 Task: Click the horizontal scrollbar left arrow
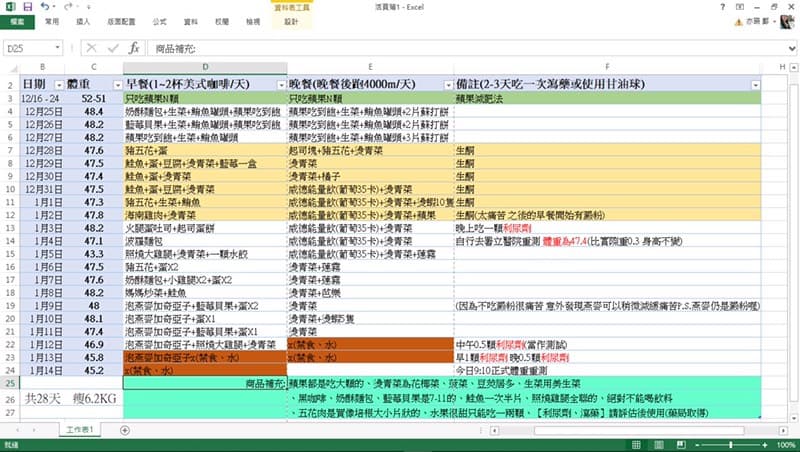click(x=494, y=431)
